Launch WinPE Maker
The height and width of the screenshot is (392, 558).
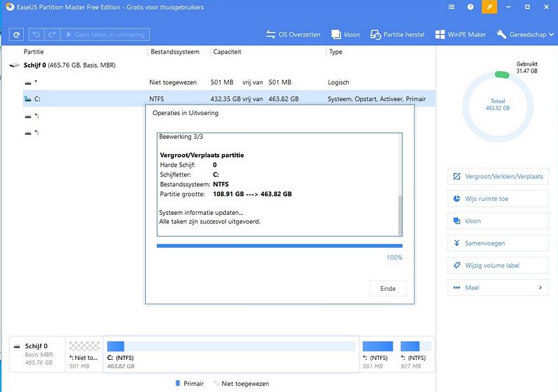pos(460,34)
